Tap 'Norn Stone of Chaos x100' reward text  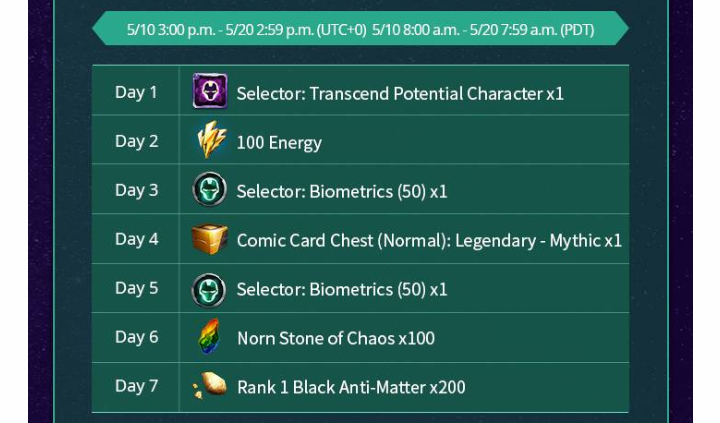coord(336,338)
